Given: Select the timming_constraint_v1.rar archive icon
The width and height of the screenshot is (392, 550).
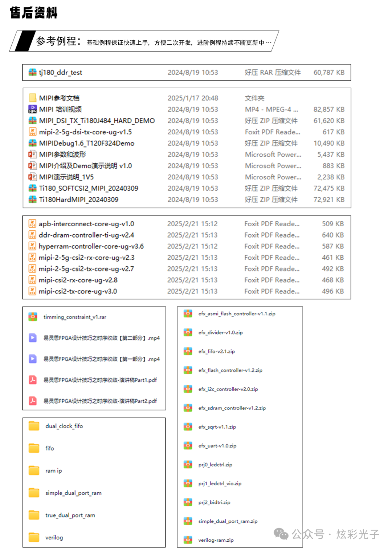Looking at the screenshot, I should point(33,317).
